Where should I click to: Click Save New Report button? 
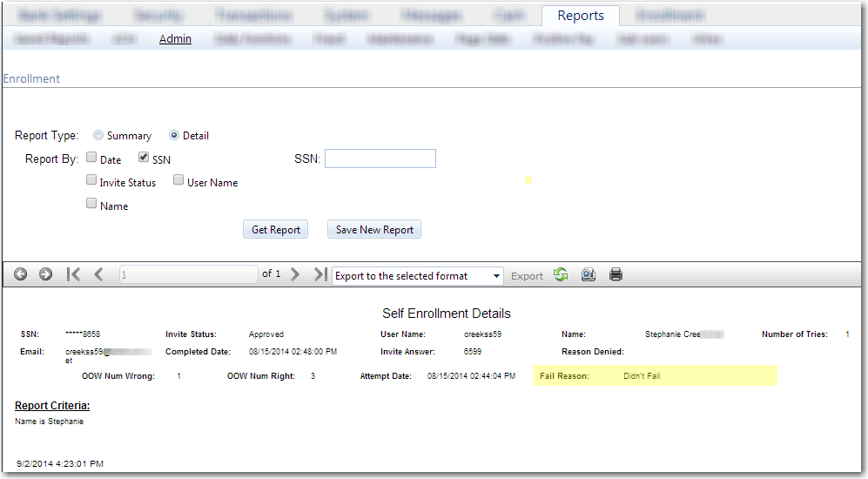pyautogui.click(x=374, y=230)
